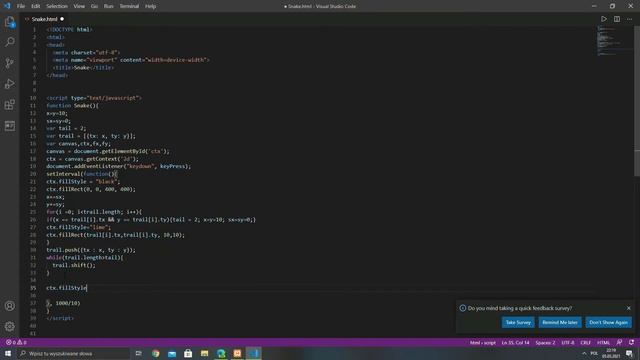Open the Windows Action Center icon

tap(629, 353)
